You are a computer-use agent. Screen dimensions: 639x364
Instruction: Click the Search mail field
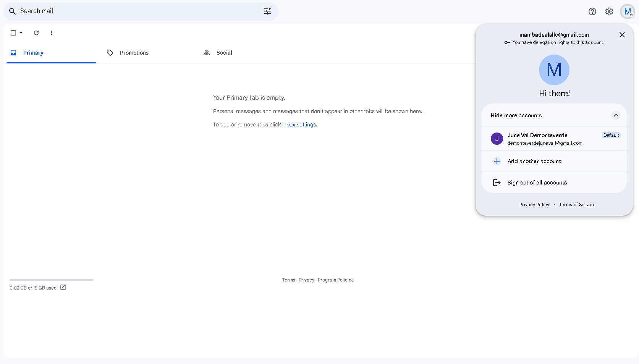point(141,11)
